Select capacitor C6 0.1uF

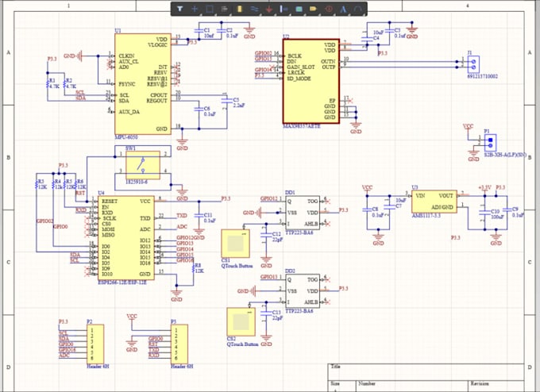(x=199, y=110)
